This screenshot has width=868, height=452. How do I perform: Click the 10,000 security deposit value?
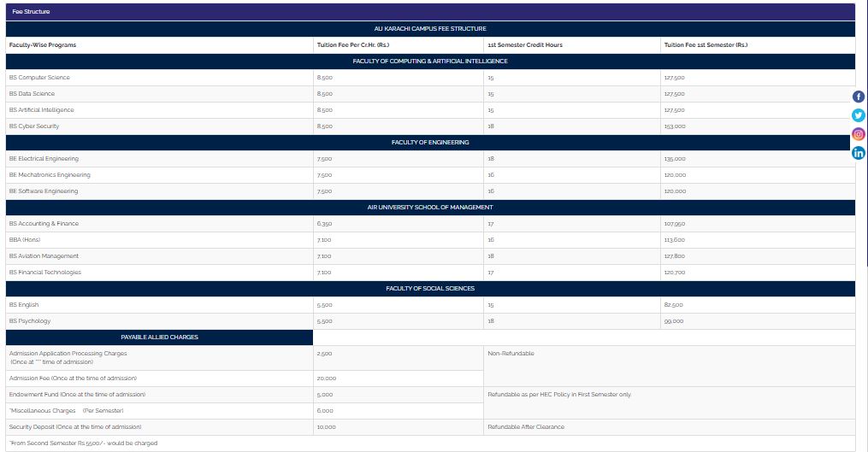pyautogui.click(x=326, y=427)
